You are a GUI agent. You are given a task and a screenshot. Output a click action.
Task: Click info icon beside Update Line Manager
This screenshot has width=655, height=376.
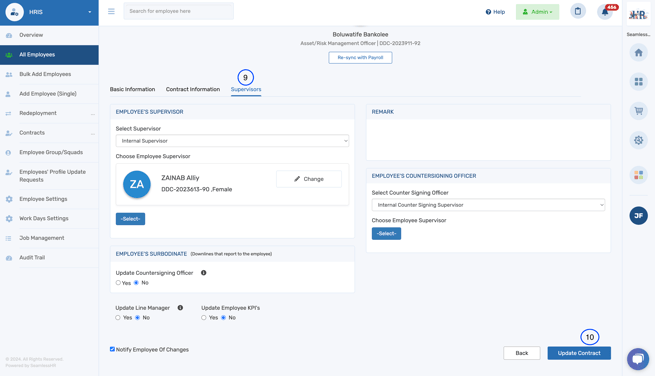click(180, 308)
